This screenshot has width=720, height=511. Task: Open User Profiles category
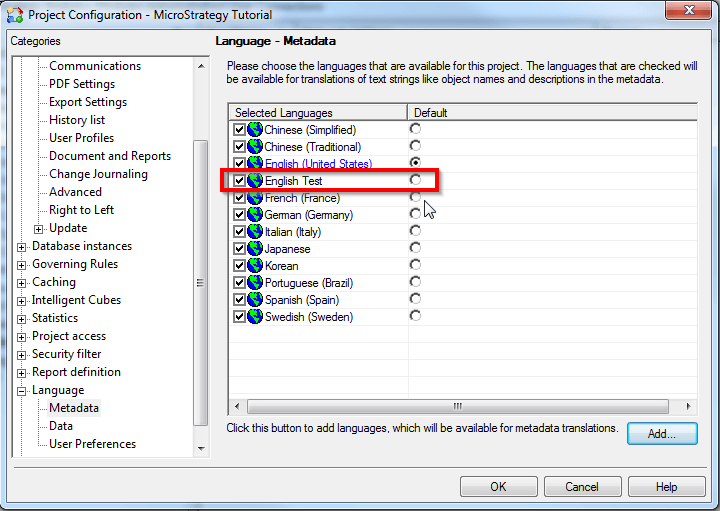pyautogui.click(x=81, y=137)
